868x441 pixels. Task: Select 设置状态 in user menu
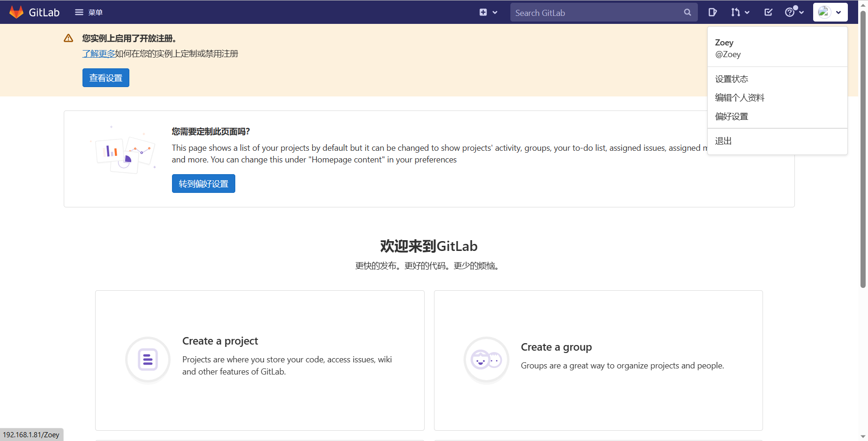tap(777, 79)
